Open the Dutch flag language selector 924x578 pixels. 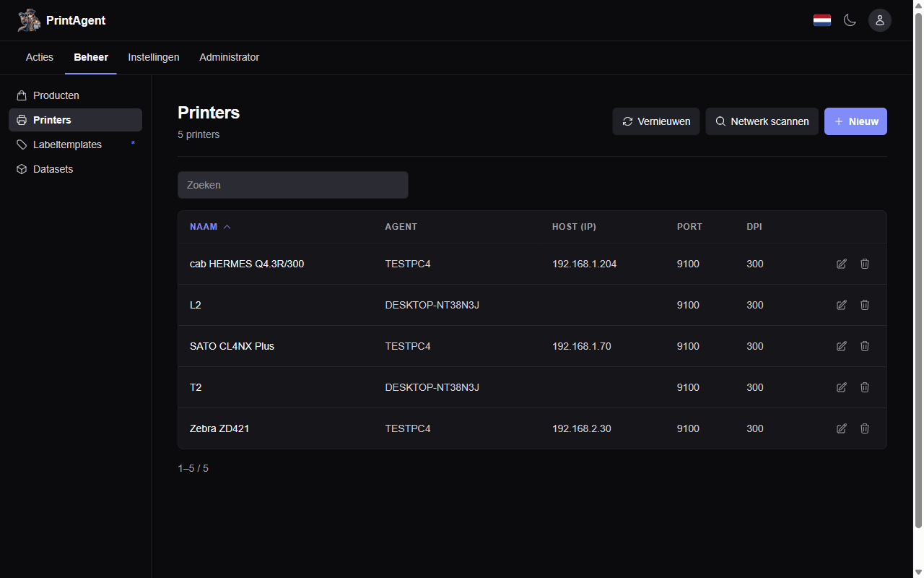click(822, 20)
